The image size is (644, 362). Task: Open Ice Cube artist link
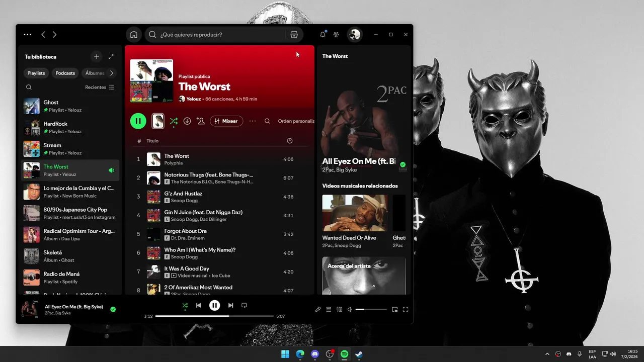tap(220, 276)
